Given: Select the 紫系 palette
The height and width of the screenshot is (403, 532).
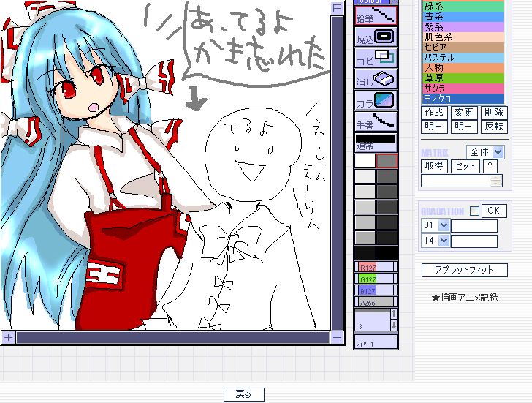Looking at the screenshot, I should (x=464, y=27).
